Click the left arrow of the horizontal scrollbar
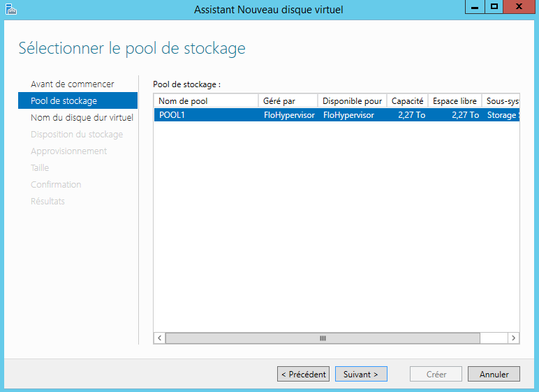The height and width of the screenshot is (392, 539). click(159, 338)
